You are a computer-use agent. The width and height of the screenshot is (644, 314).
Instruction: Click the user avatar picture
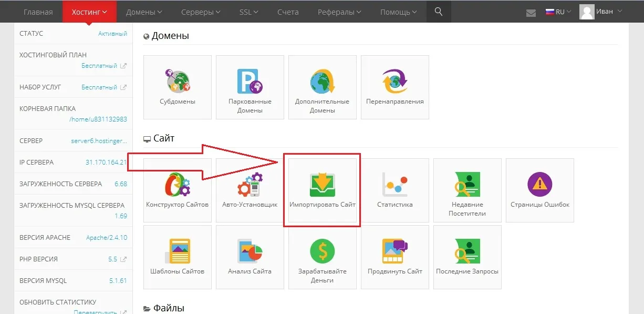587,12
